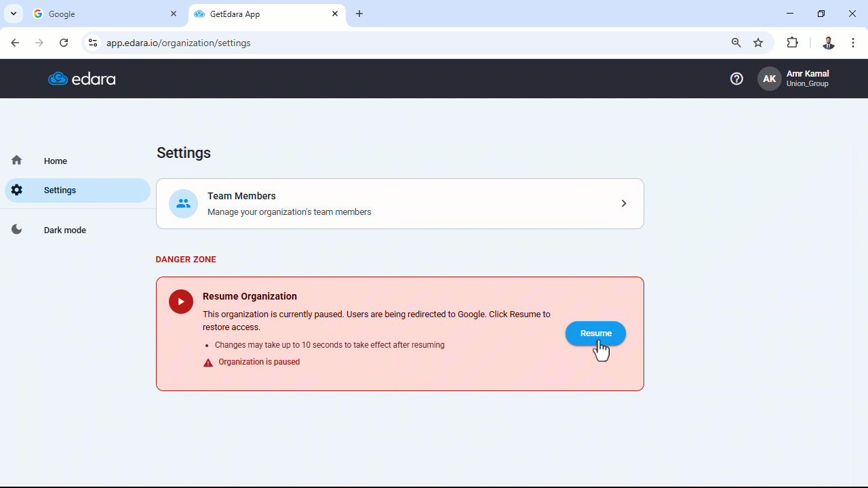The height and width of the screenshot is (488, 868).
Task: Select the Settings gear icon in sidebar
Action: tap(16, 190)
